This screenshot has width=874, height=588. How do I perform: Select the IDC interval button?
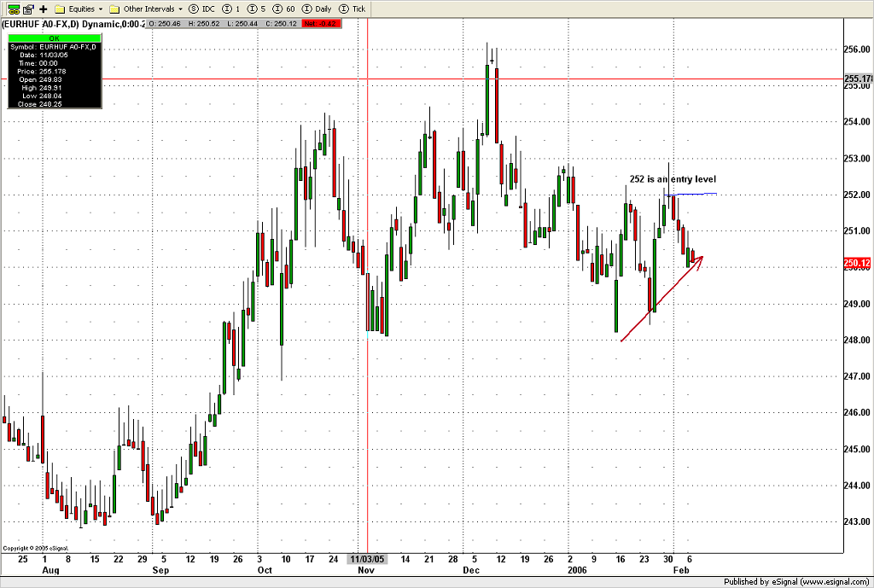click(201, 9)
